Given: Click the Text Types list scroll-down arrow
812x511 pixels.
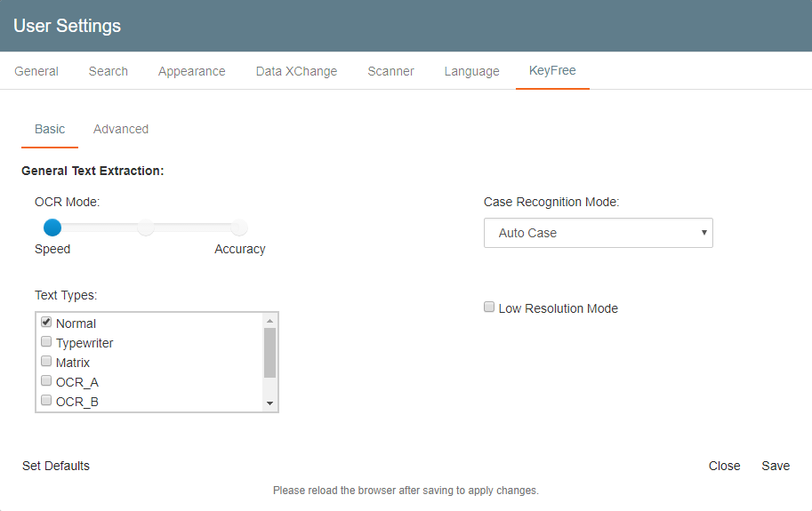Looking at the screenshot, I should tap(269, 403).
